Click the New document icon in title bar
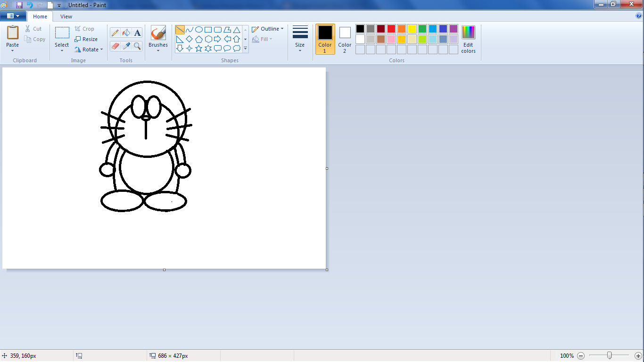The width and height of the screenshot is (644, 362). pos(50,5)
